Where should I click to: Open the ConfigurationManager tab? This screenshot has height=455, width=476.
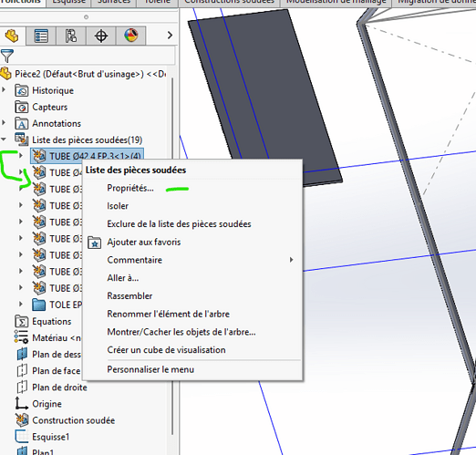tap(71, 36)
